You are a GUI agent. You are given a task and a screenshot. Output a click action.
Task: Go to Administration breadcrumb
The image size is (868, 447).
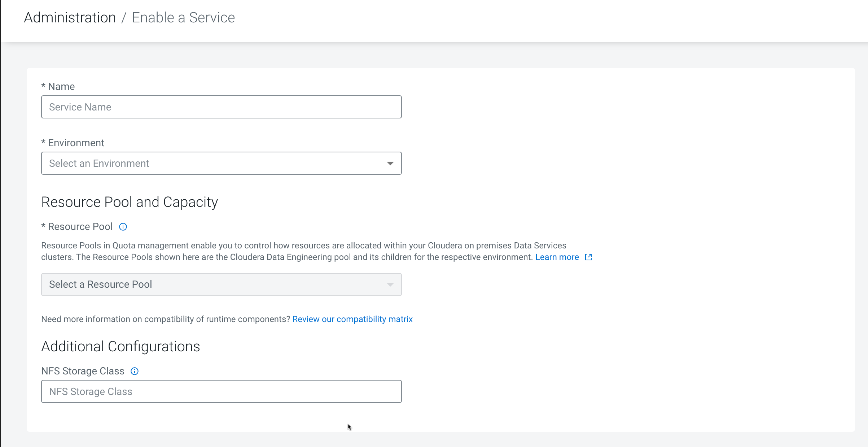tap(70, 17)
